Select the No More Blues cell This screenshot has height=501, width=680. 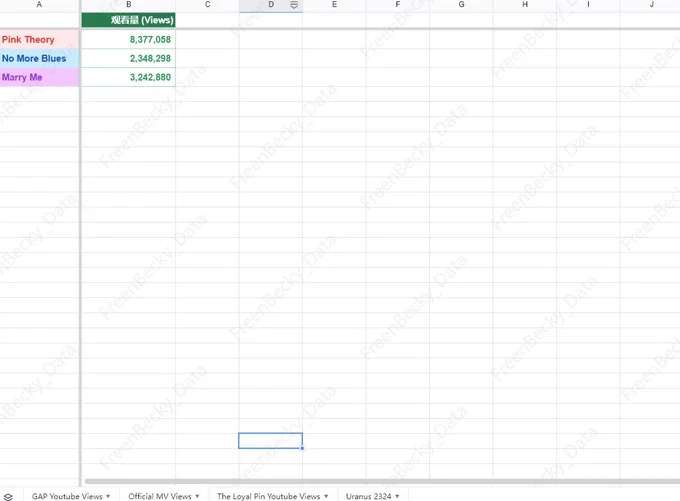(39, 58)
